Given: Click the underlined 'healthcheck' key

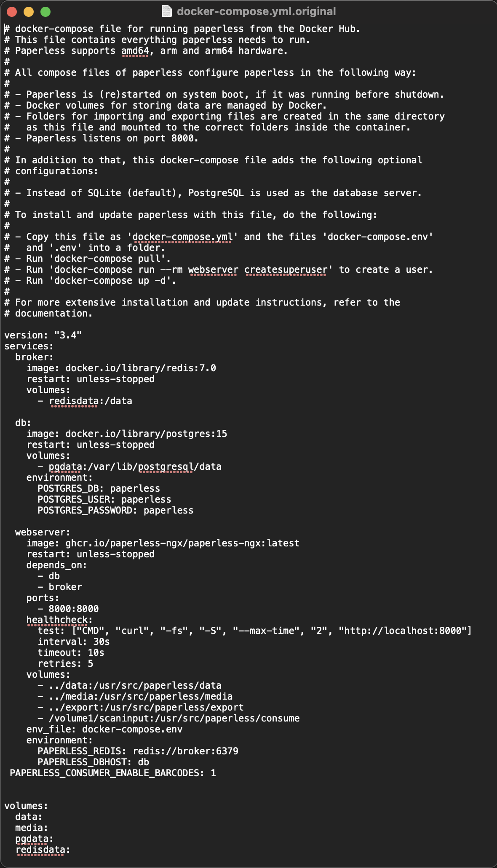Looking at the screenshot, I should pyautogui.click(x=57, y=620).
